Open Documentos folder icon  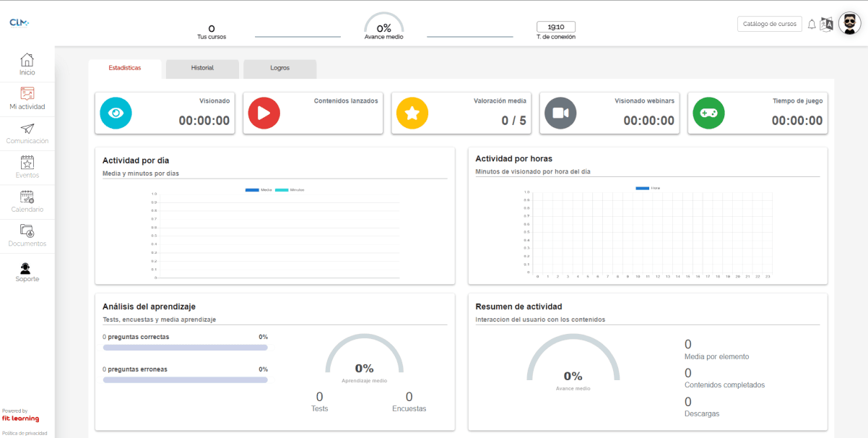click(27, 231)
